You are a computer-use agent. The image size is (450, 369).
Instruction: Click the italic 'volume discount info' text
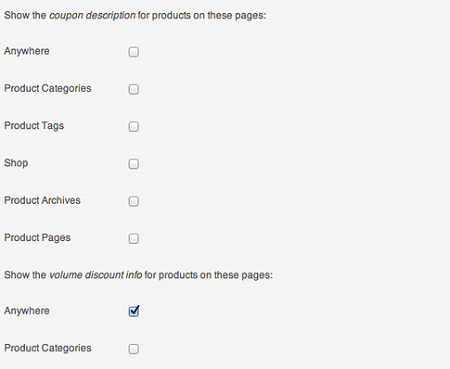96,275
